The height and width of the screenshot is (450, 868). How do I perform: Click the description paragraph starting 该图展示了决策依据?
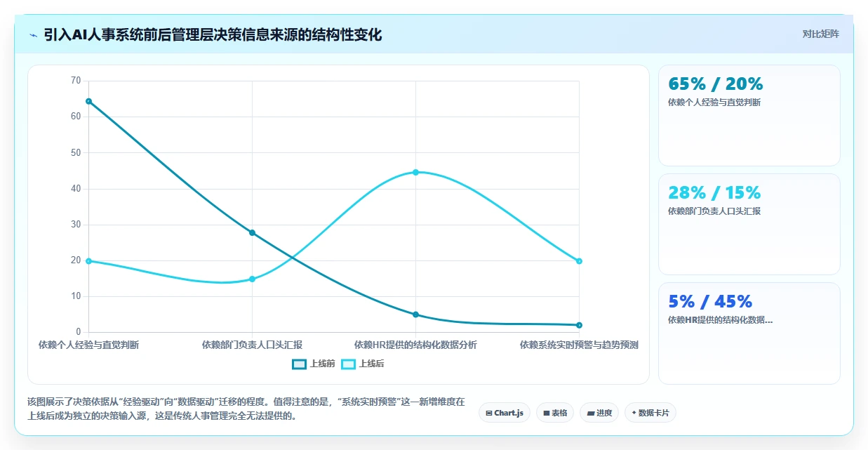pos(246,409)
